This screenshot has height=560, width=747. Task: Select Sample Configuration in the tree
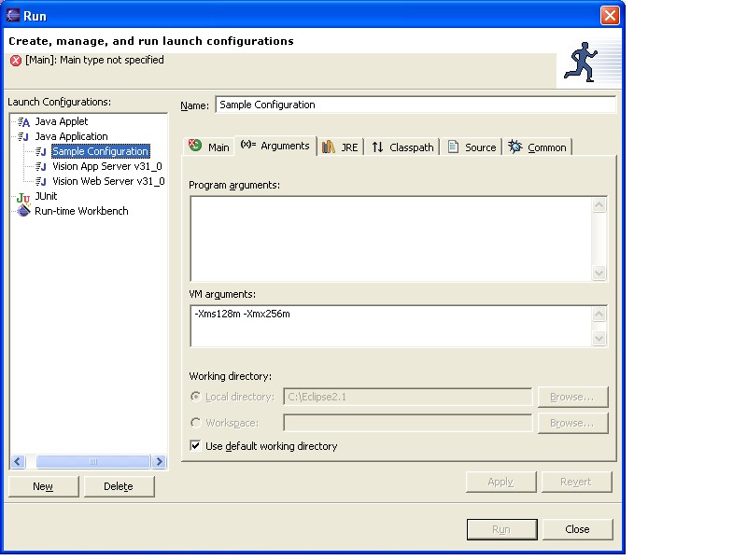pyautogui.click(x=101, y=151)
